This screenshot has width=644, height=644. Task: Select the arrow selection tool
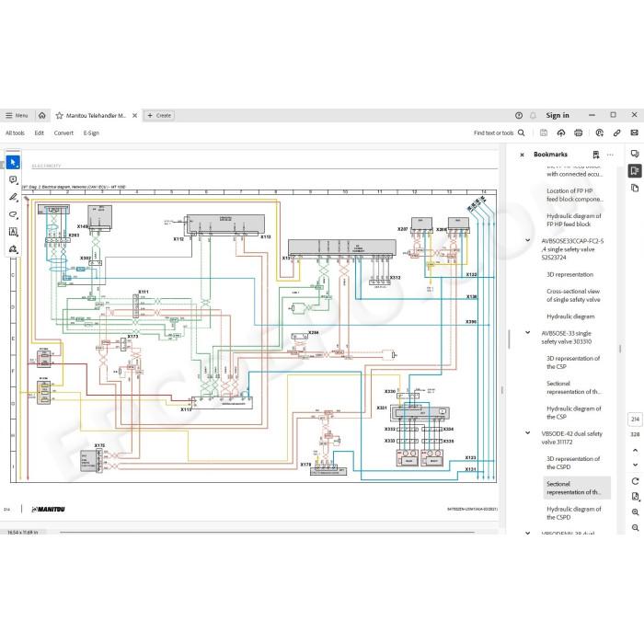point(13,163)
